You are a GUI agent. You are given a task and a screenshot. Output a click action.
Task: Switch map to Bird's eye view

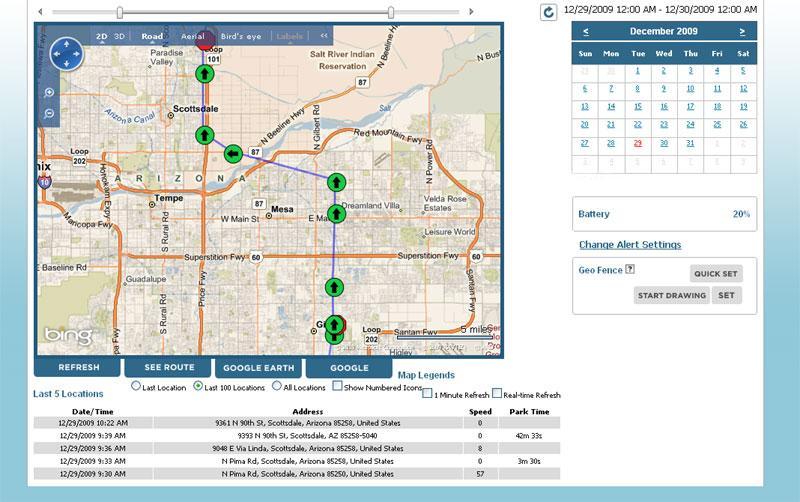pos(240,36)
